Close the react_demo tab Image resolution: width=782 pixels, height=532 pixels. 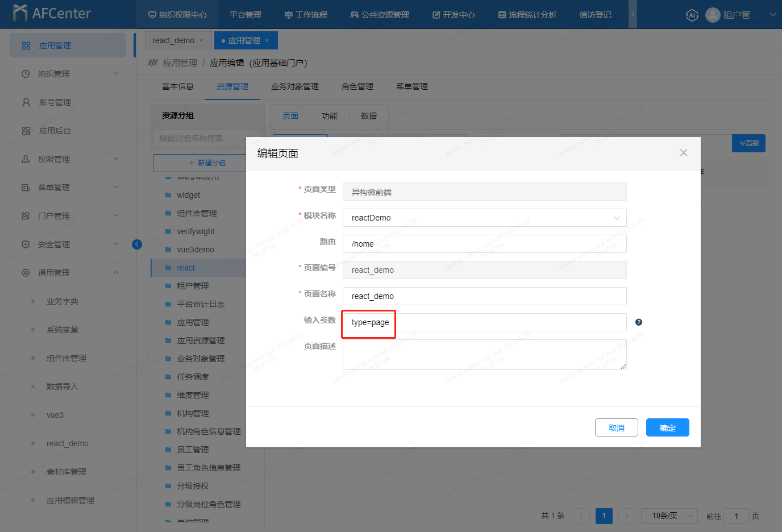(201, 41)
